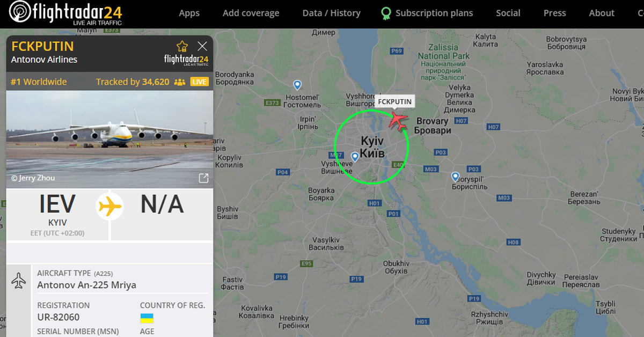Open the Press page

tap(555, 13)
